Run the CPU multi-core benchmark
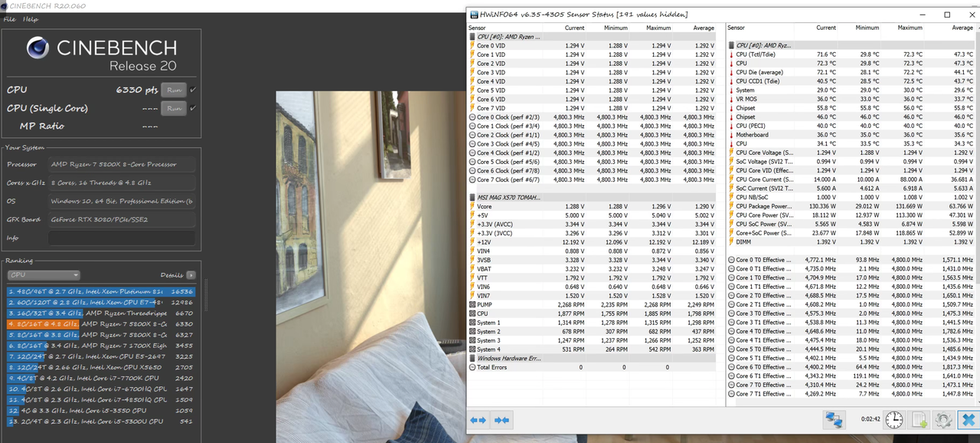 tap(174, 90)
